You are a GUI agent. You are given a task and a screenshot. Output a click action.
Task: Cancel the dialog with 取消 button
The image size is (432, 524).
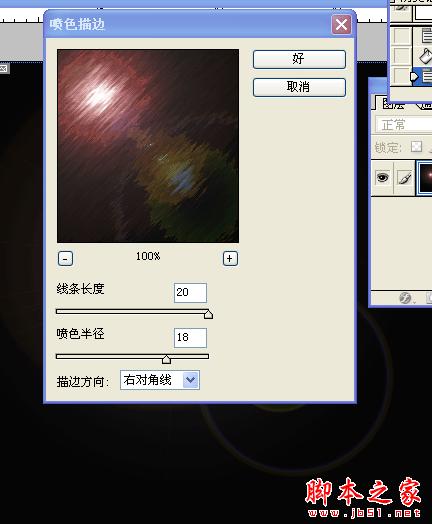[x=299, y=87]
